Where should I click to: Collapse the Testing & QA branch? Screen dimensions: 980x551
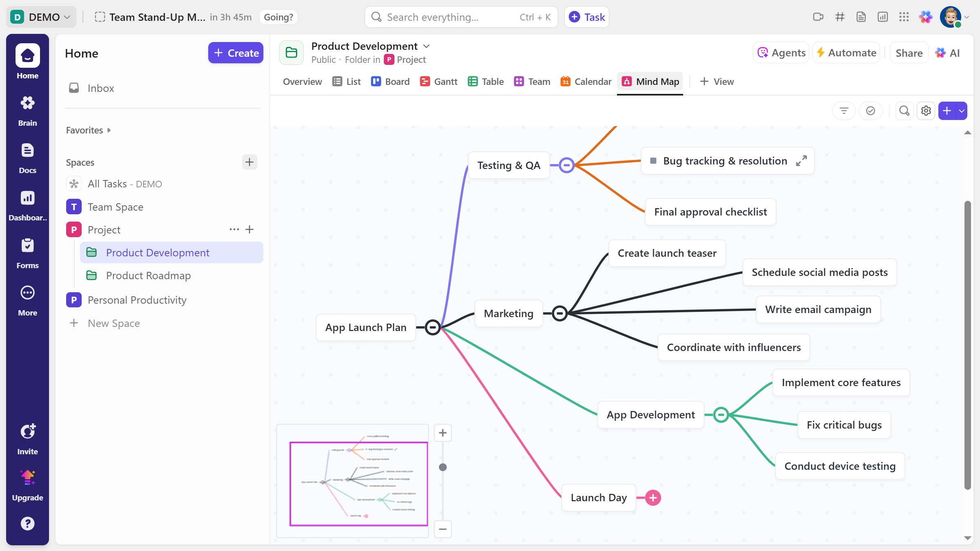[x=566, y=165]
